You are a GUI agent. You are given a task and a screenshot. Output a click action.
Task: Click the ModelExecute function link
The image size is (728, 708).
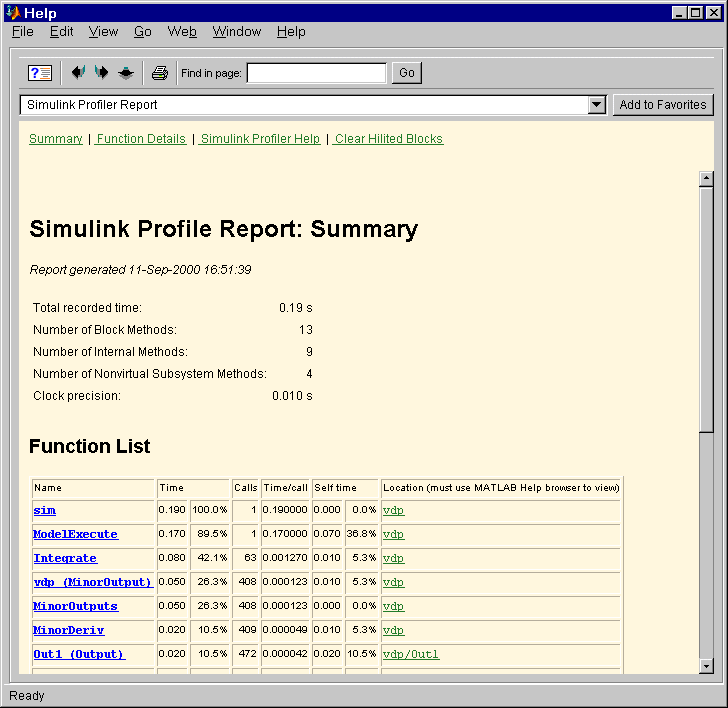tap(75, 534)
